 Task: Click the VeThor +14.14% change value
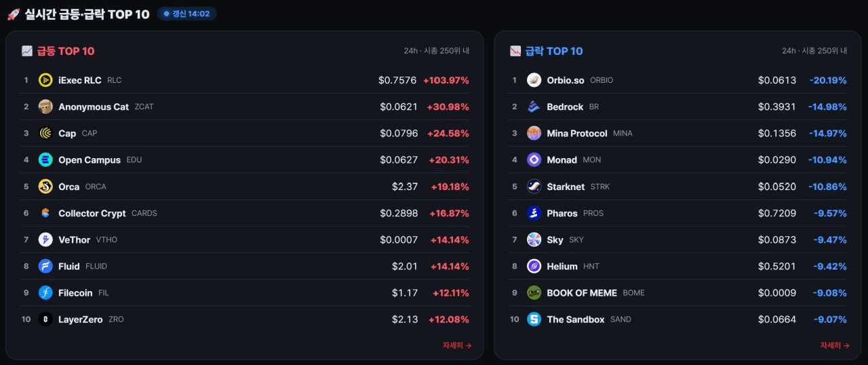click(450, 240)
